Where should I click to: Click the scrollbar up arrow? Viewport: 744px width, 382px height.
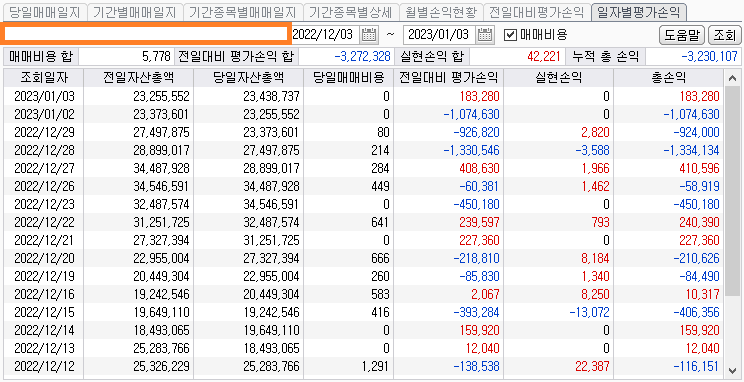[x=732, y=78]
